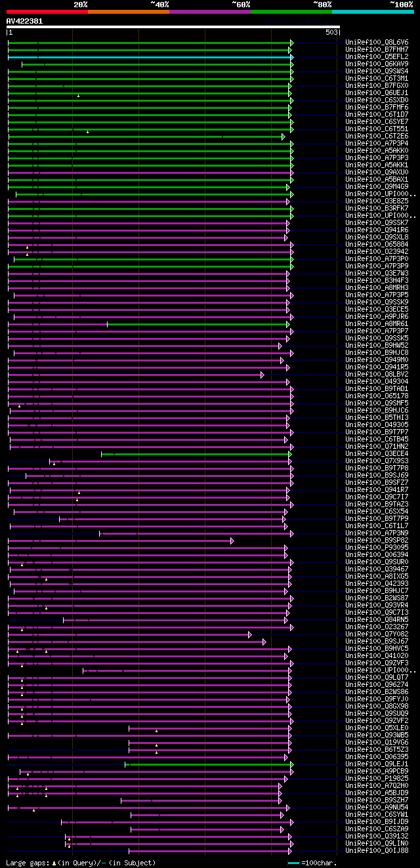
Task: Select the purple ~60% identity legend segment
Action: (210, 11)
